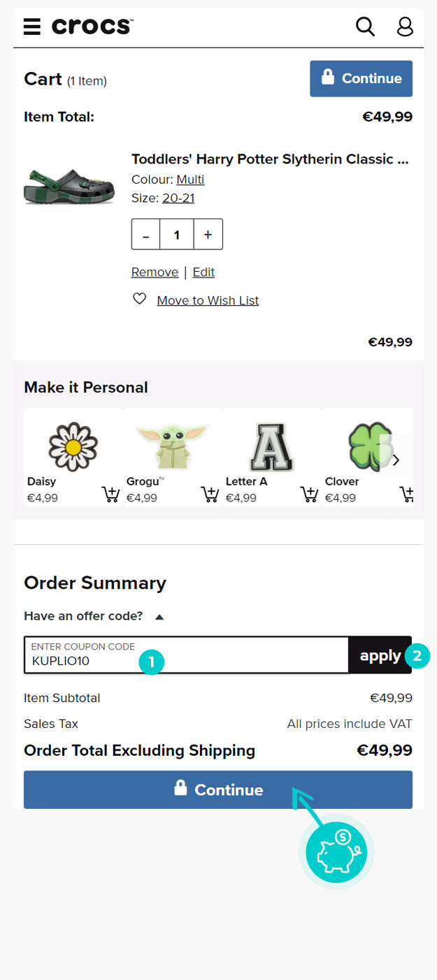This screenshot has width=437, height=980.
Task: Click the search magnifier icon
Action: [x=365, y=27]
